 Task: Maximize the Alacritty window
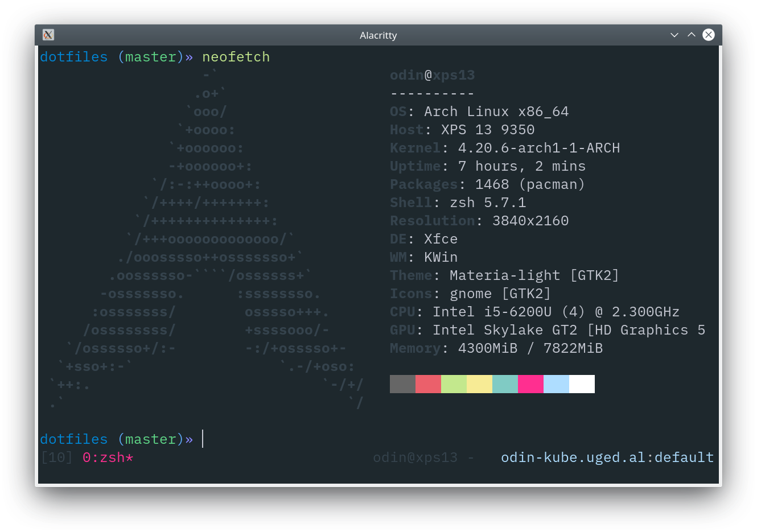[x=692, y=35]
